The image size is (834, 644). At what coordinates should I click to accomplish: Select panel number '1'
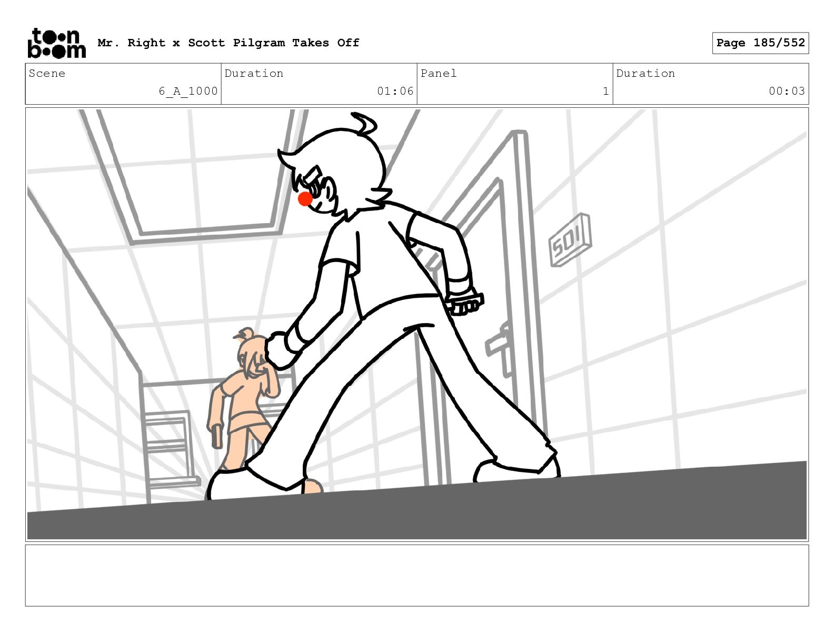click(605, 91)
